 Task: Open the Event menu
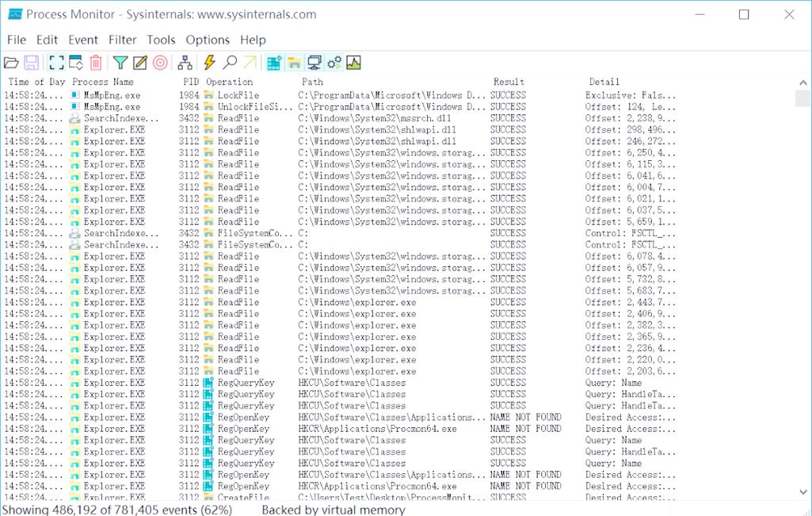[85, 40]
